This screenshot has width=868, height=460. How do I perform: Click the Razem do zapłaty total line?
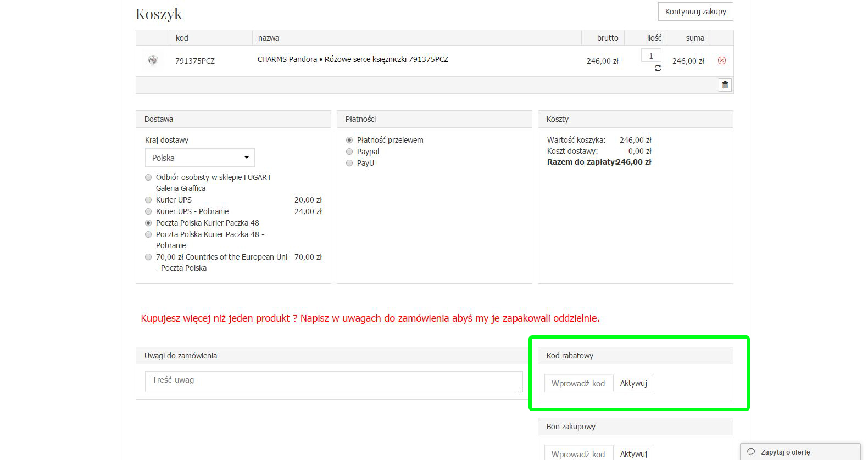tap(599, 162)
